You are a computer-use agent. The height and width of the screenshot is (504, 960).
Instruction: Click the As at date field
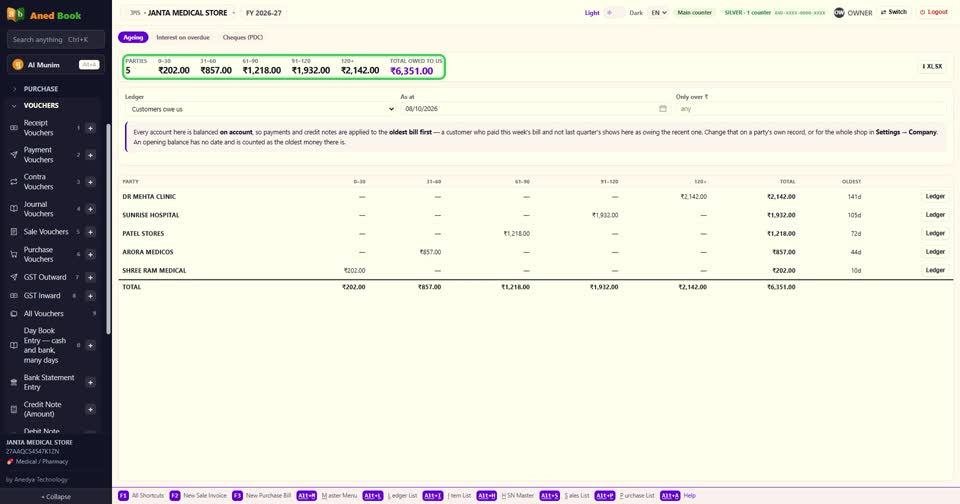coord(536,108)
